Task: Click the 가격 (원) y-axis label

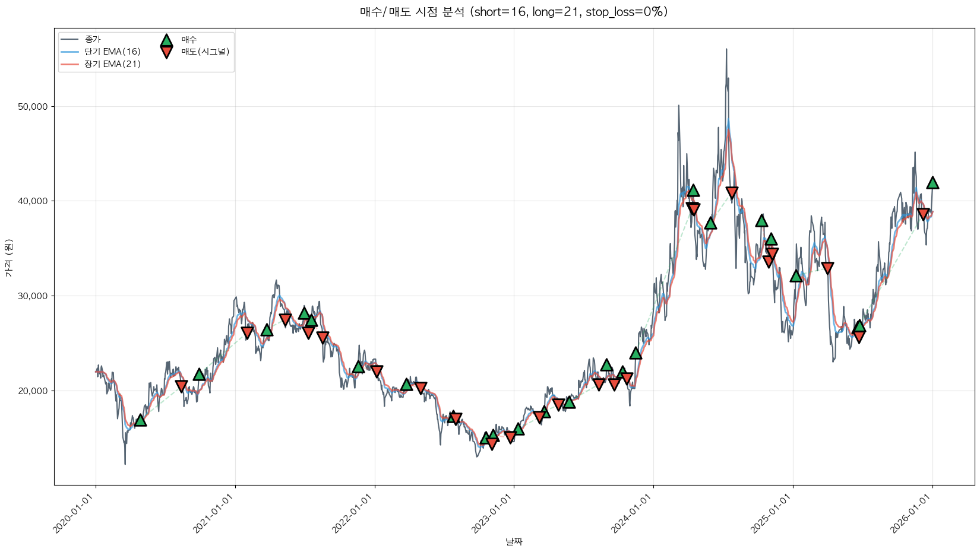Action: click(9, 258)
